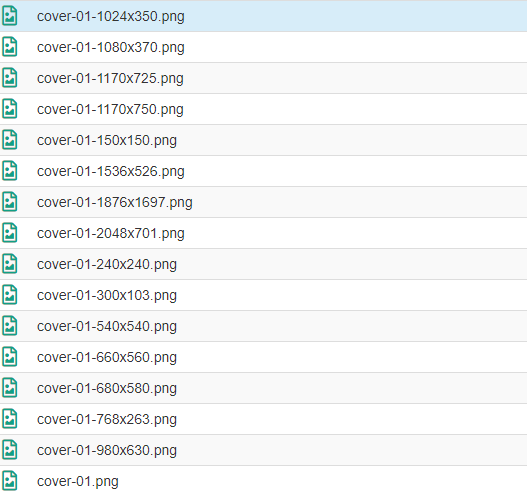Select file icon for cover-01-660x560.png
Image resolution: width=527 pixels, height=496 pixels.
tap(10, 357)
